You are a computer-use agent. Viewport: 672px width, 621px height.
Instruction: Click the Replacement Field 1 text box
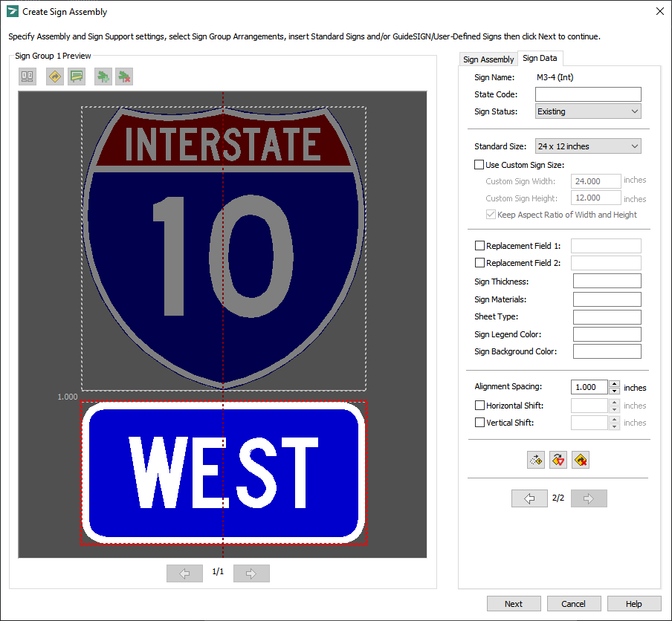pyautogui.click(x=606, y=246)
